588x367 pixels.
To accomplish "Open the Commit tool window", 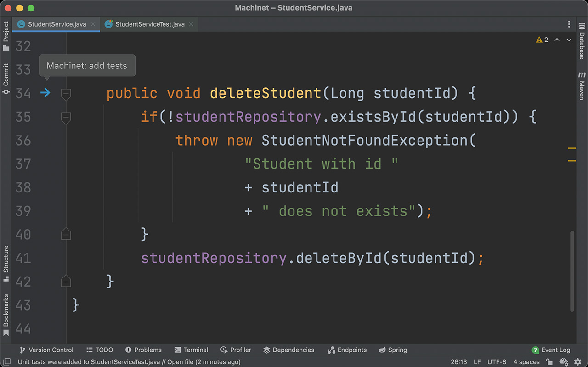I will pos(6,79).
